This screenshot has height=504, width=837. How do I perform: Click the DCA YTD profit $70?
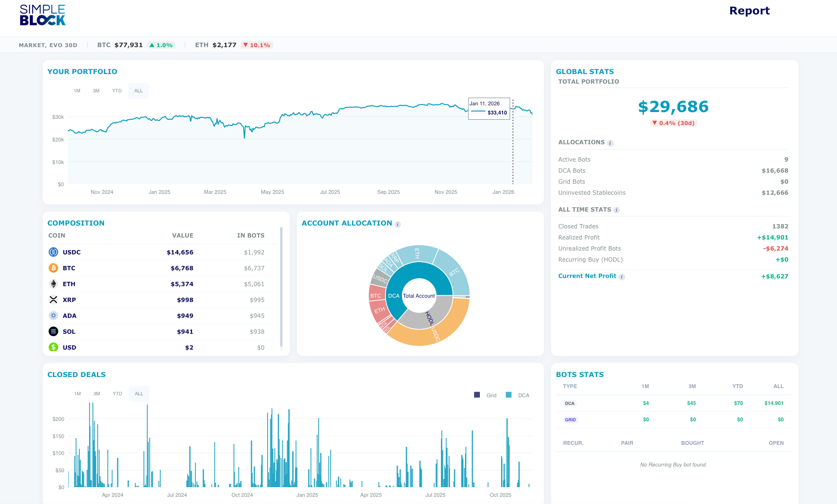click(x=738, y=403)
